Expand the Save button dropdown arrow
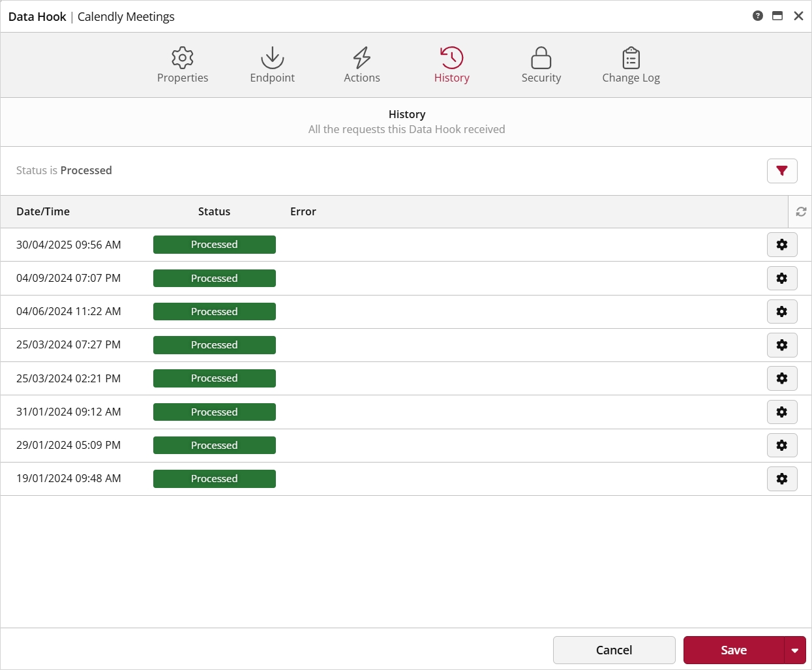Screen dimensions: 812x670 (x=795, y=650)
